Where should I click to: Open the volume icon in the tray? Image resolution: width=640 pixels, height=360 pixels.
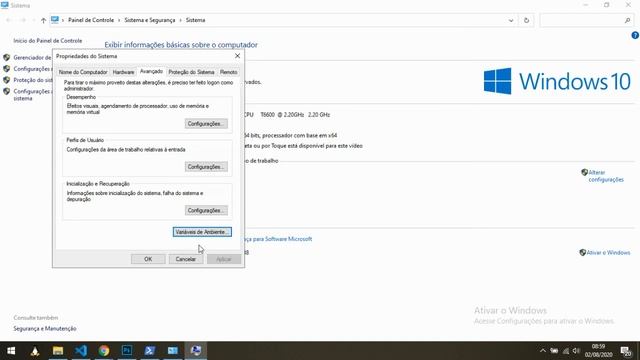click(576, 351)
